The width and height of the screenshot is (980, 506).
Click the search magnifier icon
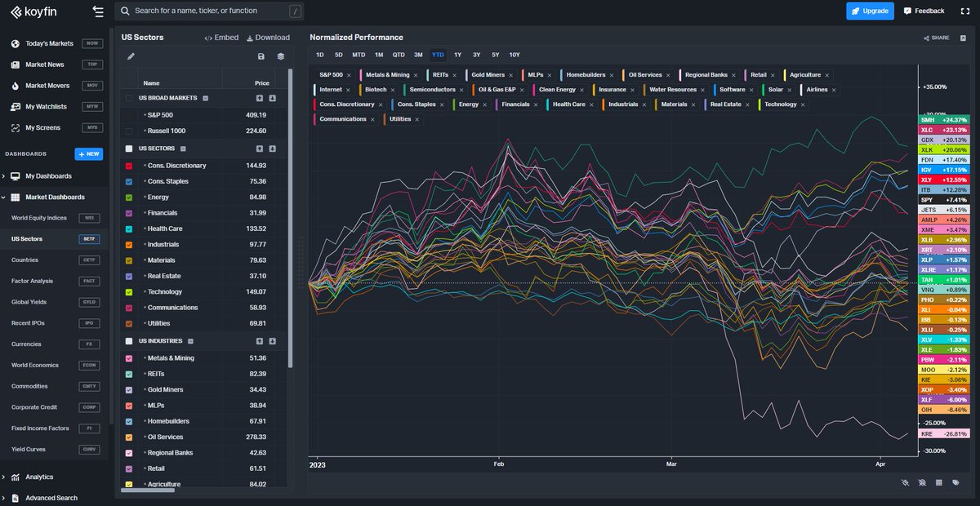pos(124,11)
